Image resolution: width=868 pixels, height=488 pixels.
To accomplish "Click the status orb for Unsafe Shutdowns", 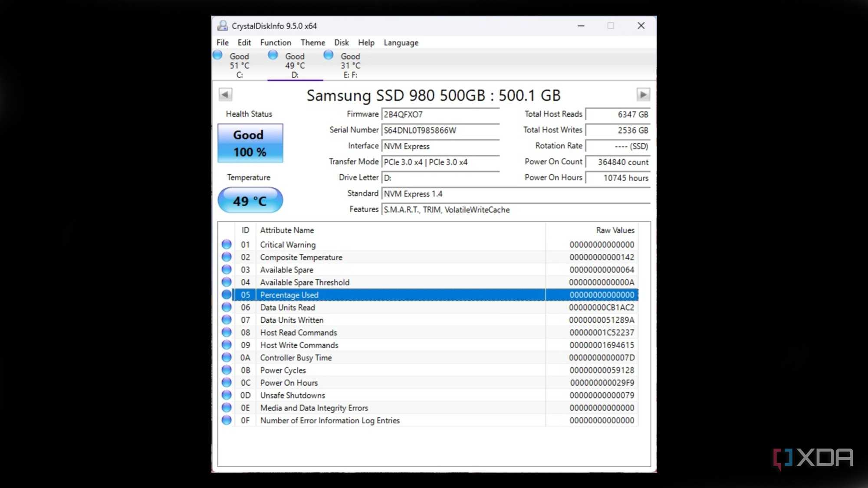I will (x=227, y=395).
